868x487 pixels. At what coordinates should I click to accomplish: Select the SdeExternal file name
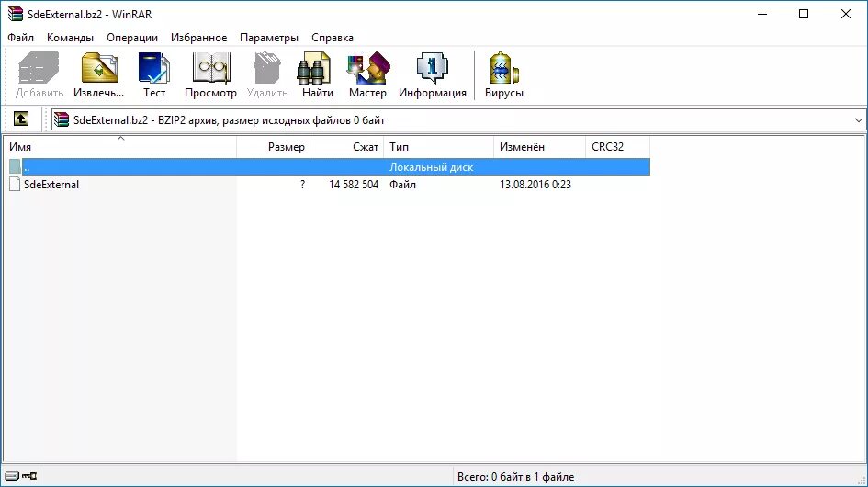pyautogui.click(x=51, y=185)
